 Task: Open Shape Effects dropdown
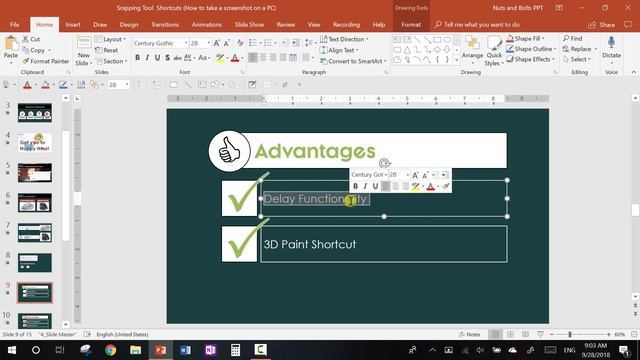pos(531,60)
